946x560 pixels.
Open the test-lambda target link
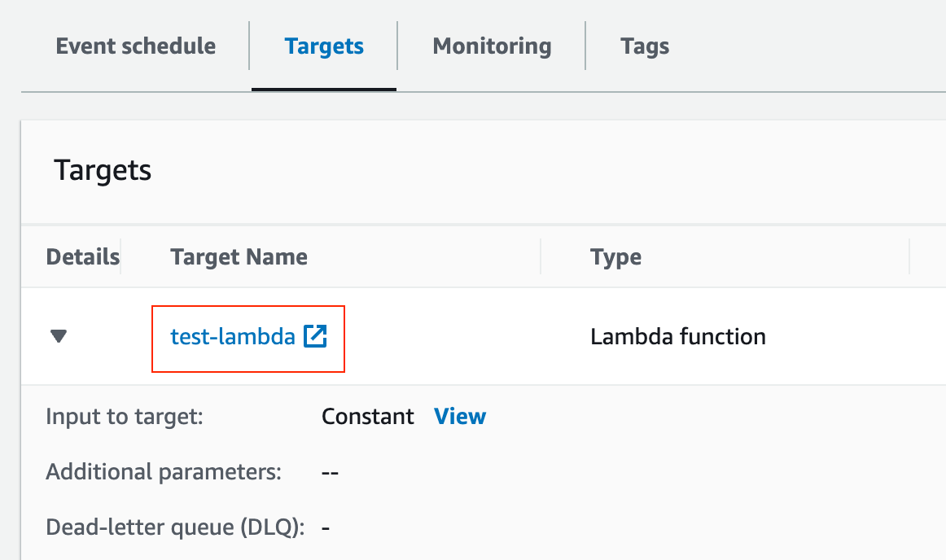[232, 337]
